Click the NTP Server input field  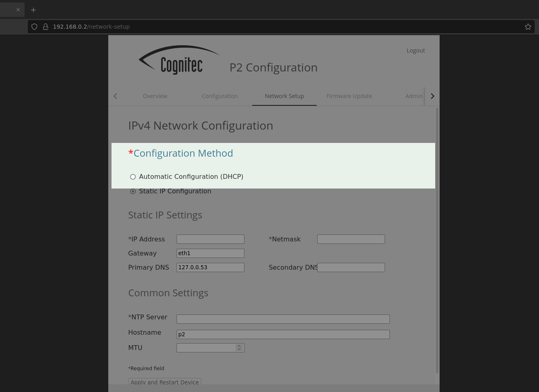283,319
